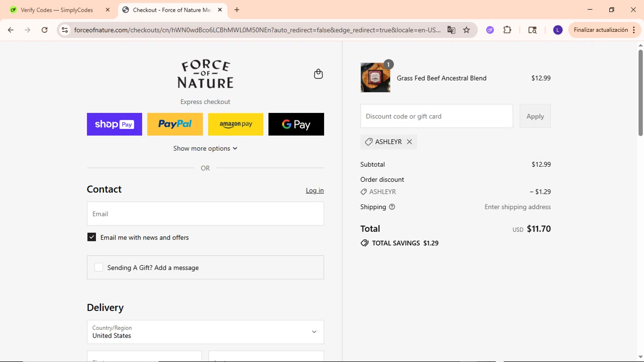Click the Apply discount button
This screenshot has width=644, height=362.
point(535,116)
